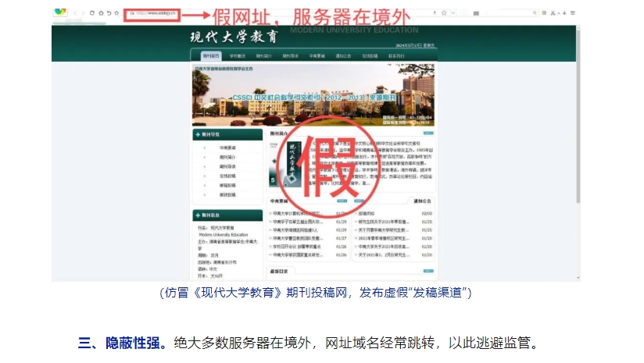Open the 中南要闻 navigation tab
This screenshot has height=363, width=644.
(317, 55)
